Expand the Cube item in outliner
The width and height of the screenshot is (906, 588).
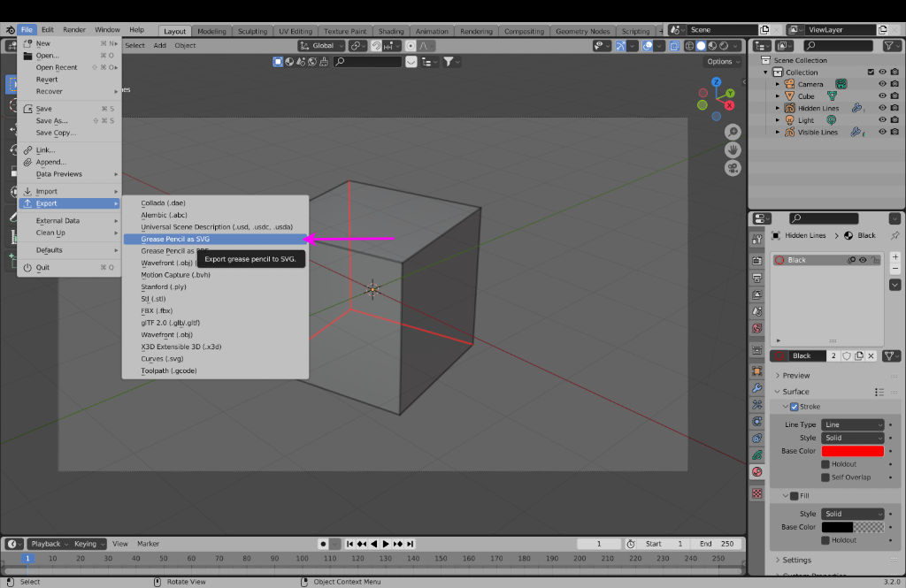pos(778,96)
